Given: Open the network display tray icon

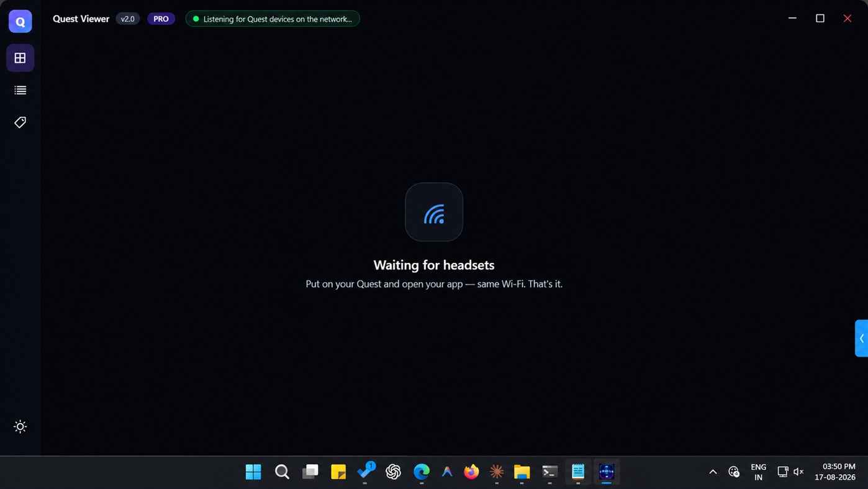Looking at the screenshot, I should [x=783, y=472].
